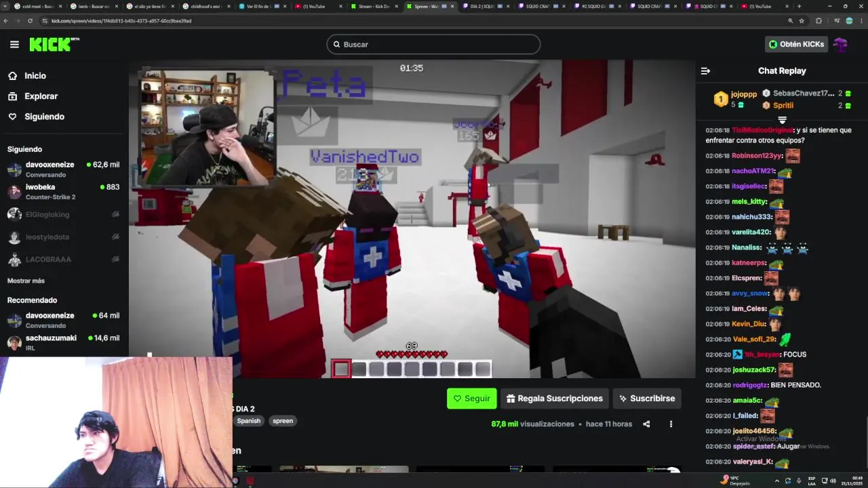
Task: Click the chat panel scrollbar
Action: tap(865, 441)
